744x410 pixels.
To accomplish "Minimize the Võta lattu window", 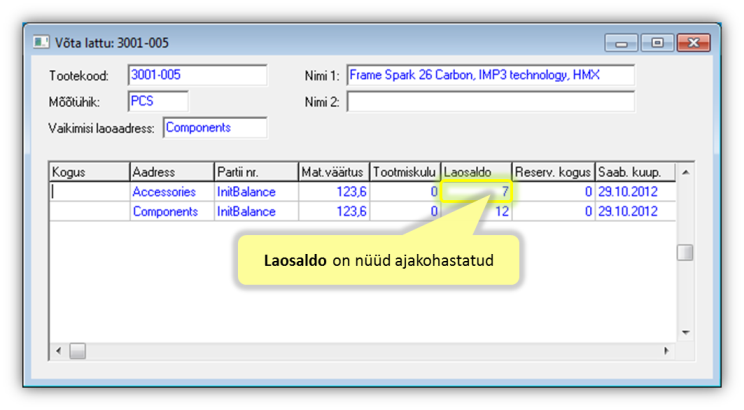I will (622, 43).
